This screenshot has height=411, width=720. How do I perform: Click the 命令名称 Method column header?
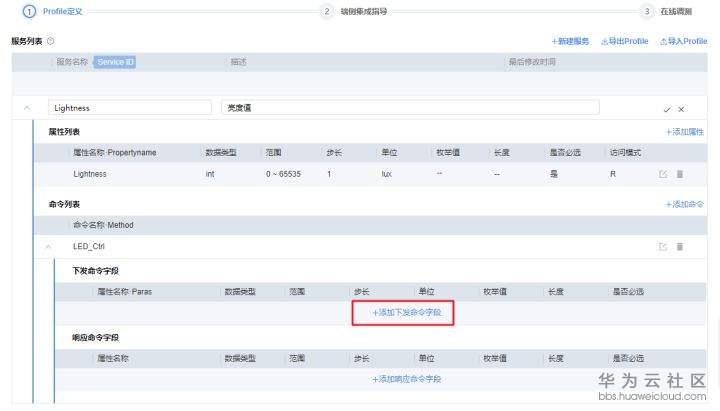(x=103, y=225)
